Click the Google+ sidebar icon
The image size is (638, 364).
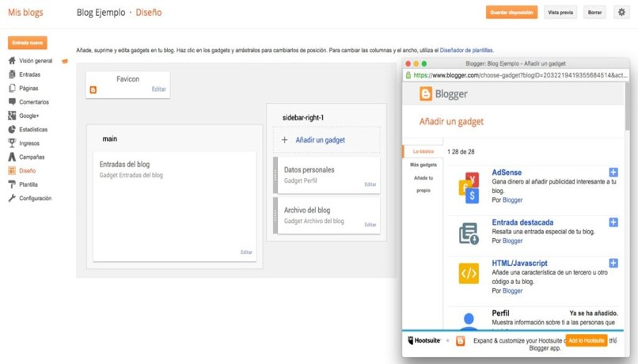(12, 116)
